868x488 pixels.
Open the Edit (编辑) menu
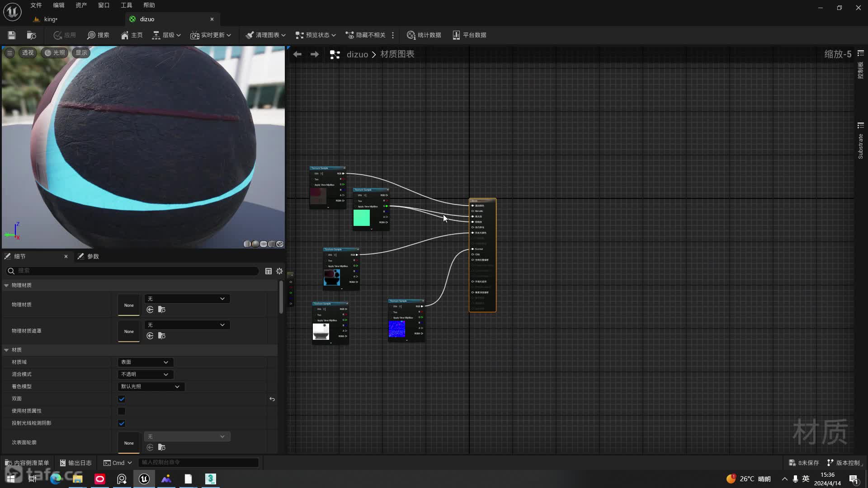(59, 5)
